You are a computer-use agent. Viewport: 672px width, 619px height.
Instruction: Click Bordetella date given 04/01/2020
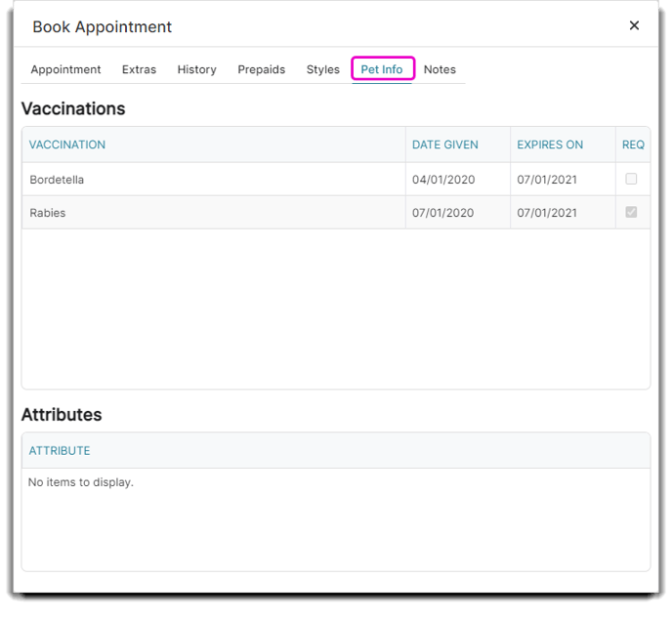443,180
